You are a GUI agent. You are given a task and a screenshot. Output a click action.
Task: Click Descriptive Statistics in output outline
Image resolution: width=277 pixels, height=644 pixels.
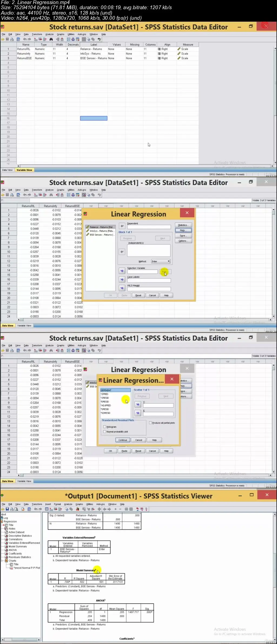[20, 536]
